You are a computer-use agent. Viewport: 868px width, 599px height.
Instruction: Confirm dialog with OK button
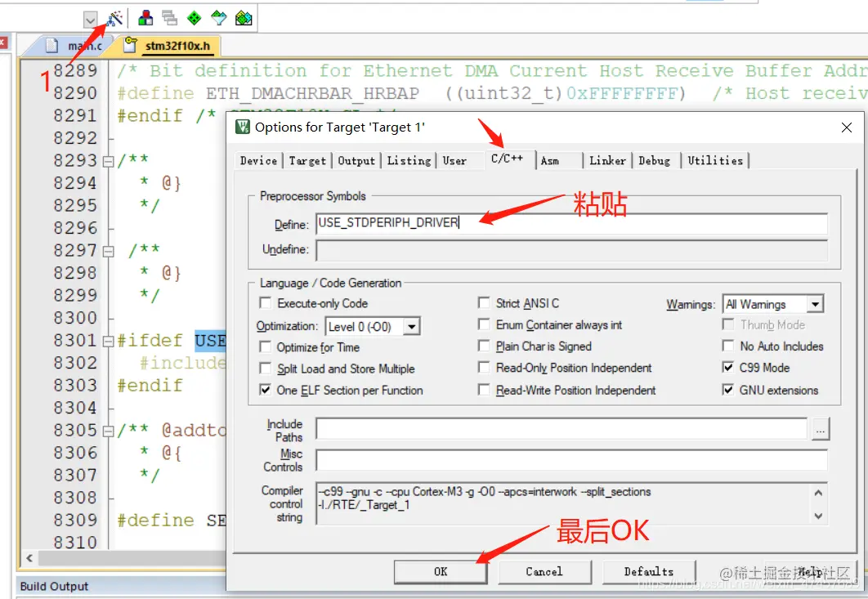[x=441, y=571]
